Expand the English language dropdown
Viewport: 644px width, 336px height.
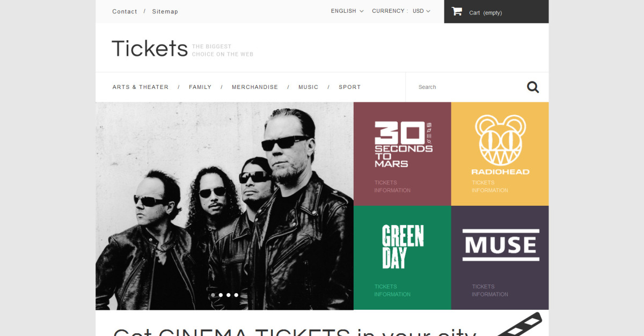pos(347,11)
